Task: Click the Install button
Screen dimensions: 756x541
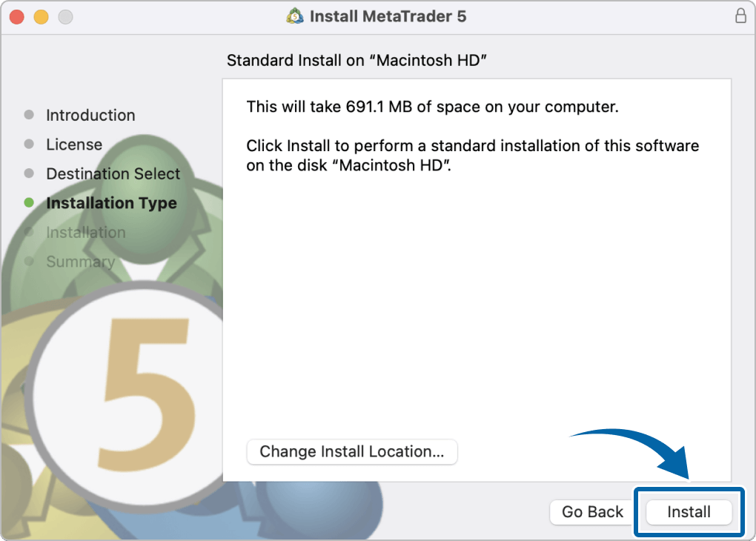Action: [689, 511]
